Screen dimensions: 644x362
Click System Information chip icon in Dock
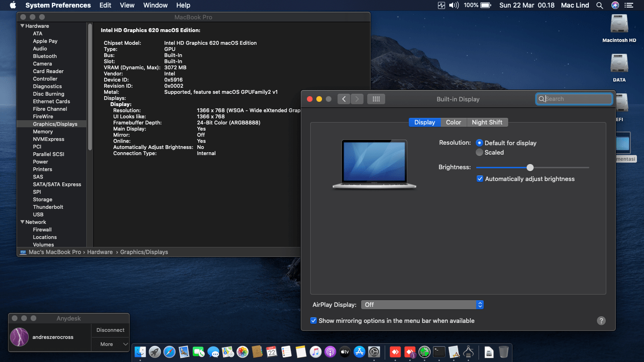(x=468, y=352)
